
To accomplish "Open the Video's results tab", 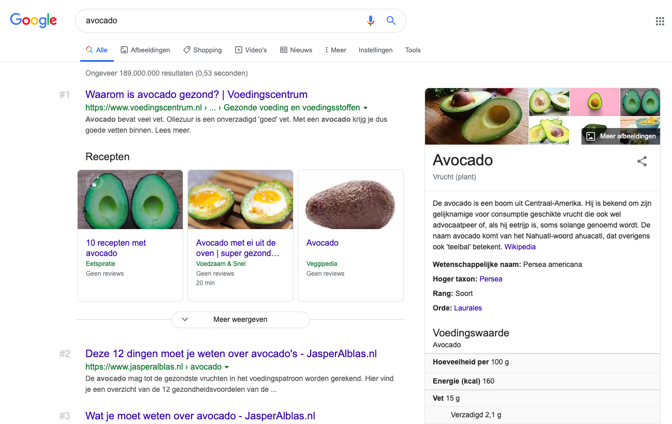I will 250,50.
